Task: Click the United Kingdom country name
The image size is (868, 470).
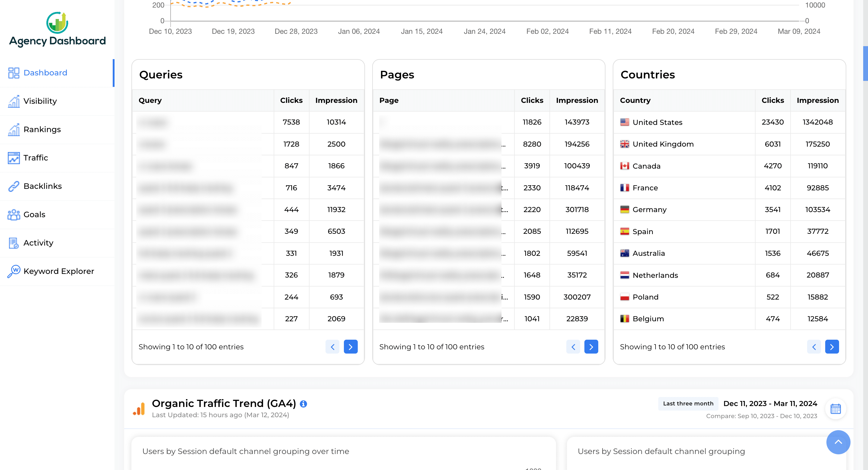Action: [x=663, y=144]
